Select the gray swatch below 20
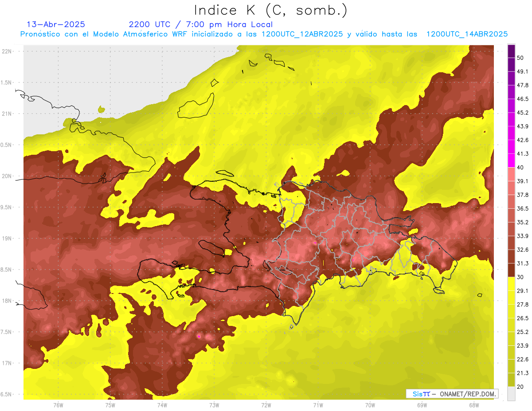The image size is (532, 411). tap(511, 393)
